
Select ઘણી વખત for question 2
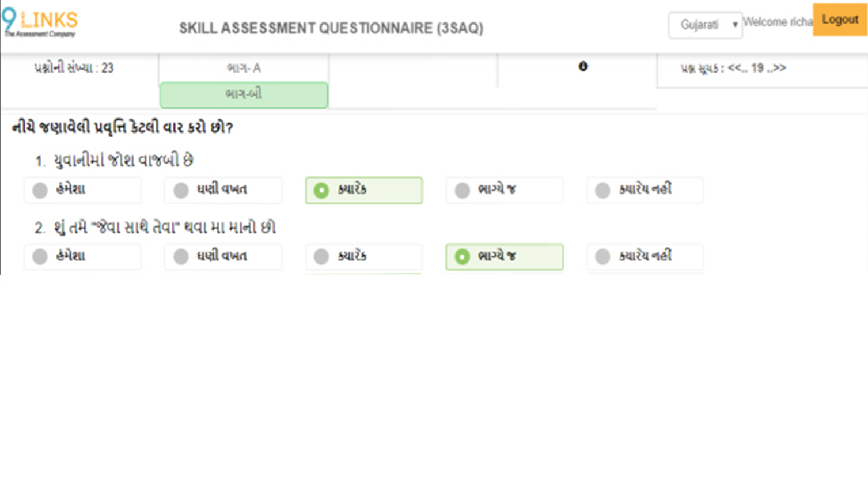[223, 257]
